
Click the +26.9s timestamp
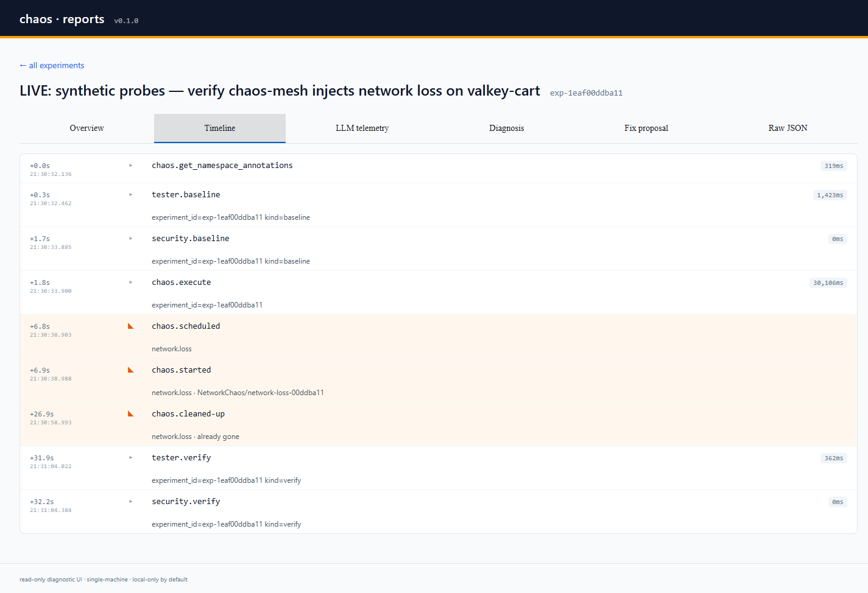[42, 414]
